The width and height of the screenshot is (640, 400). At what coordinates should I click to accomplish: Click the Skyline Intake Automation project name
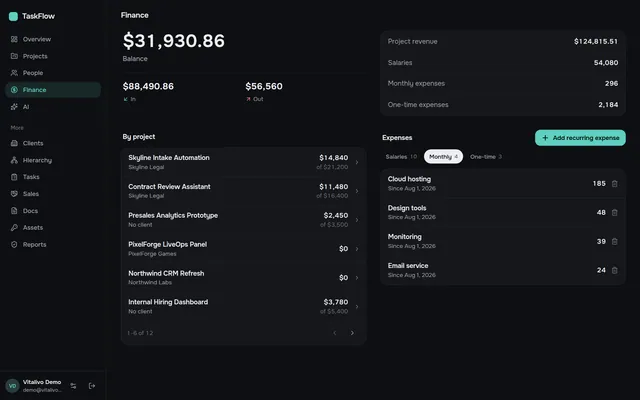pos(169,158)
